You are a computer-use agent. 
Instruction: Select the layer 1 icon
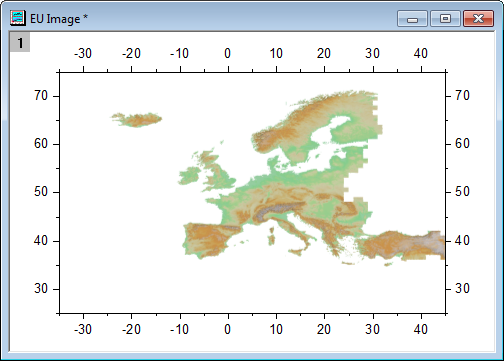[x=20, y=42]
